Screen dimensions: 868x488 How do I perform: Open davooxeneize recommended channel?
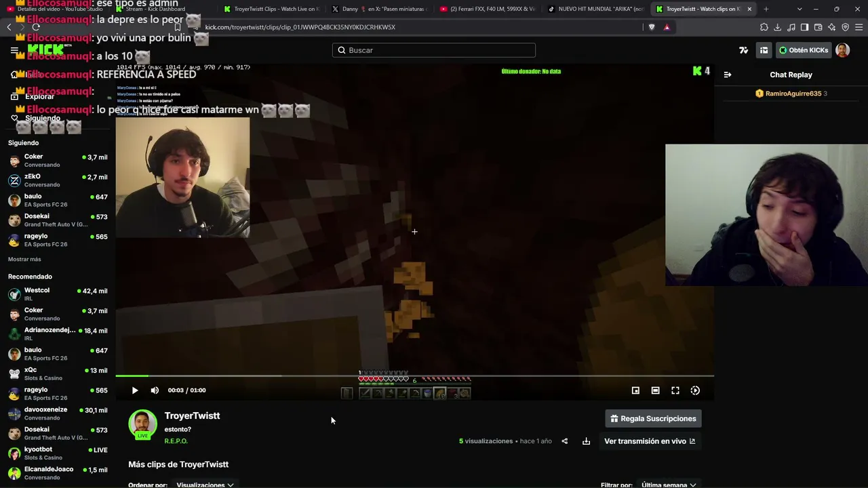coord(58,413)
